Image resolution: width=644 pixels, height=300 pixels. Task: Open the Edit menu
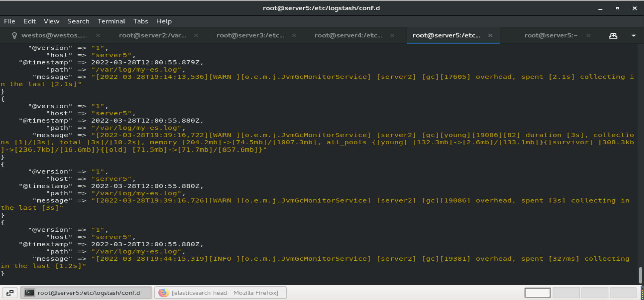click(30, 21)
